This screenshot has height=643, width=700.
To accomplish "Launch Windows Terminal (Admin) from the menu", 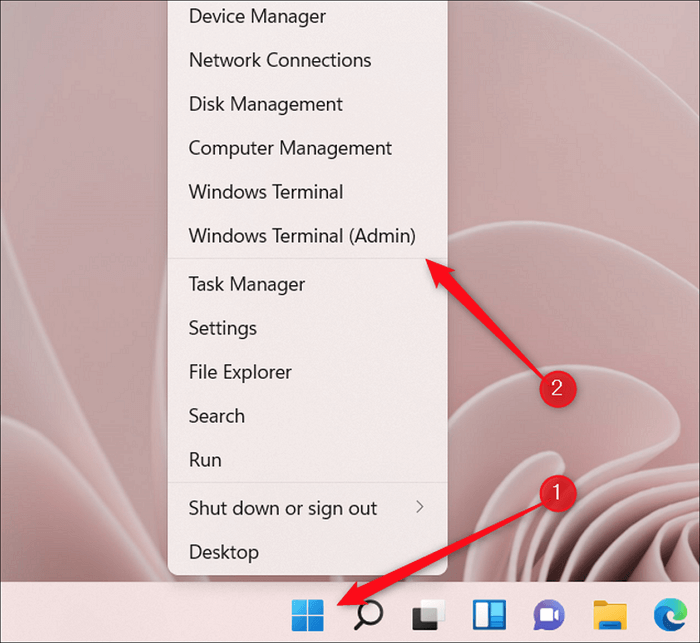I will 302,236.
